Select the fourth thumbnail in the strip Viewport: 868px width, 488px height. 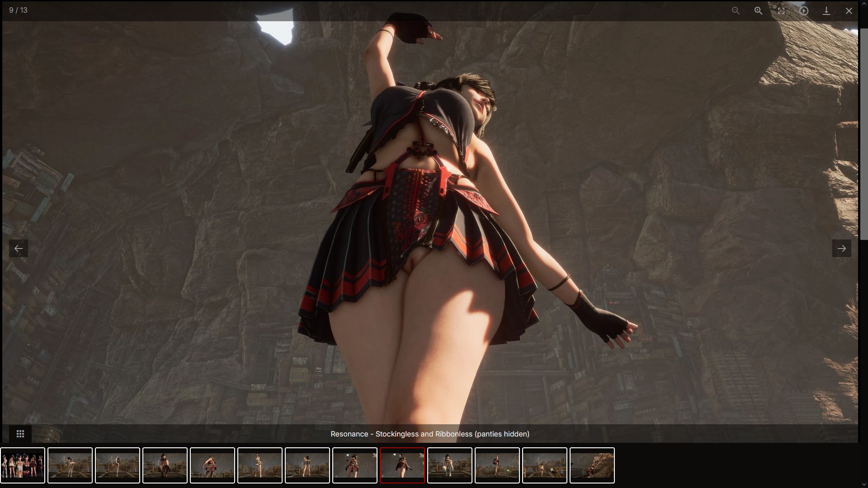[165, 465]
